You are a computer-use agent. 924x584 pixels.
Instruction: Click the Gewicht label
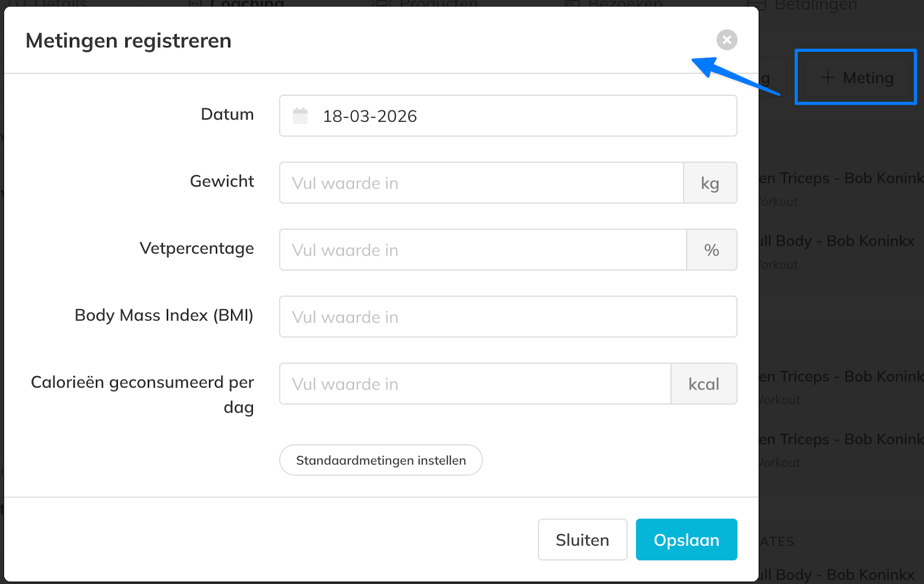pyautogui.click(x=222, y=181)
